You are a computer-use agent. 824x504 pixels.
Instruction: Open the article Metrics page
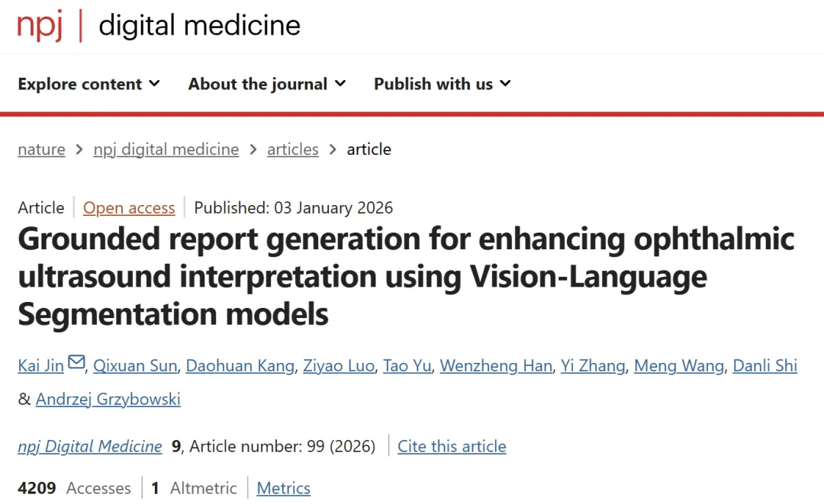click(x=284, y=488)
